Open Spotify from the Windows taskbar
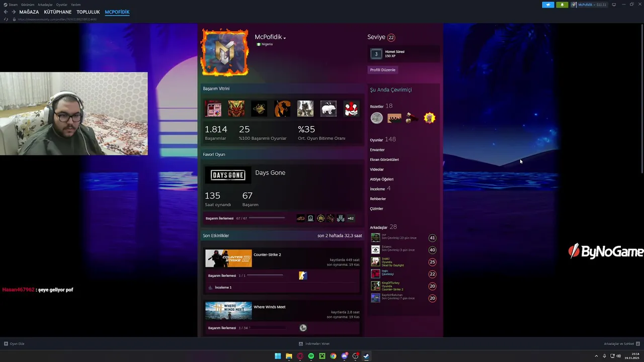The image size is (644, 362). (x=311, y=356)
